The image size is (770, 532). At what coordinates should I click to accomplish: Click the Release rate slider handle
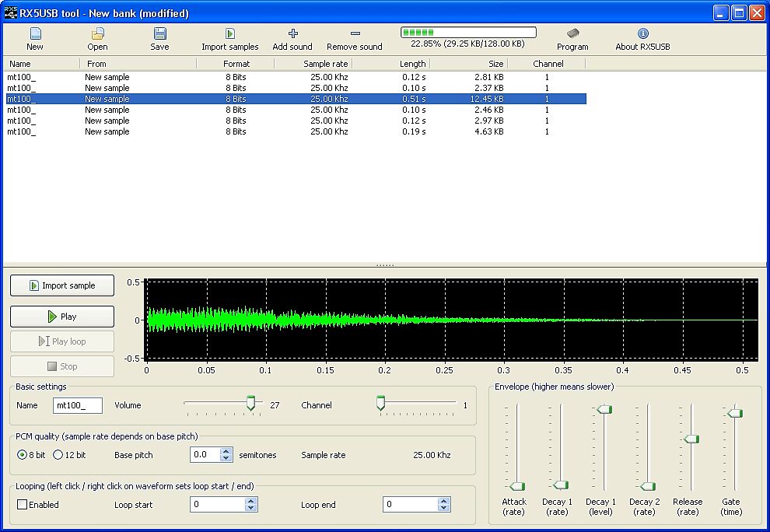coord(691,439)
